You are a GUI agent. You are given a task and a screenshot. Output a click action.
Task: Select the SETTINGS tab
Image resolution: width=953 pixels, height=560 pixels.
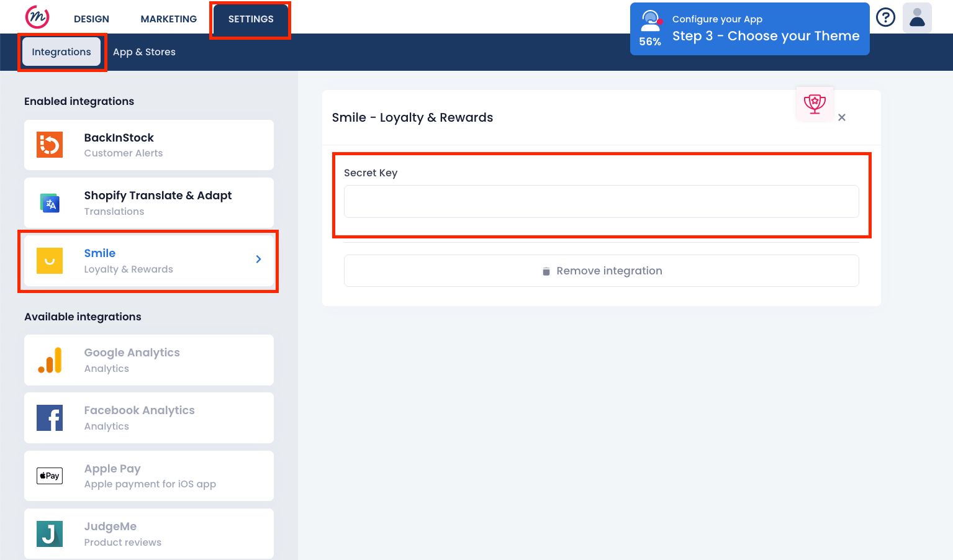[x=251, y=19]
